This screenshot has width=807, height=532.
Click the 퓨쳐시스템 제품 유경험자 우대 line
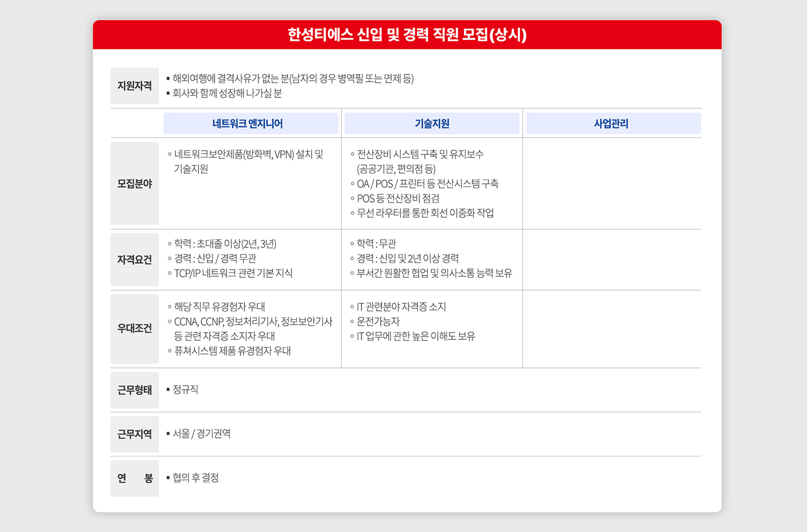pos(233,351)
